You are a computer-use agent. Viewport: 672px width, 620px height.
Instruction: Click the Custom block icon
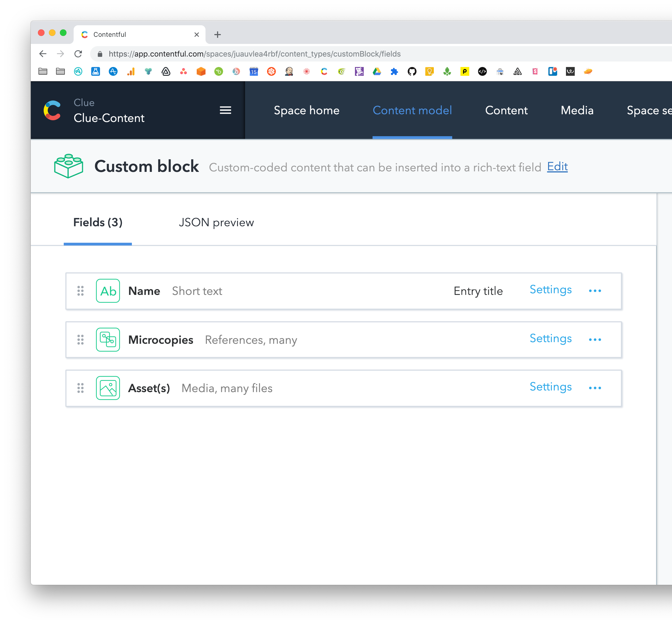[x=68, y=166]
